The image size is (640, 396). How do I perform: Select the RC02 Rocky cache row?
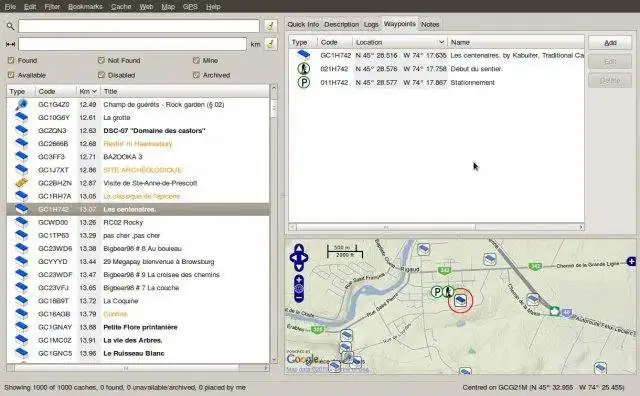[x=138, y=222]
